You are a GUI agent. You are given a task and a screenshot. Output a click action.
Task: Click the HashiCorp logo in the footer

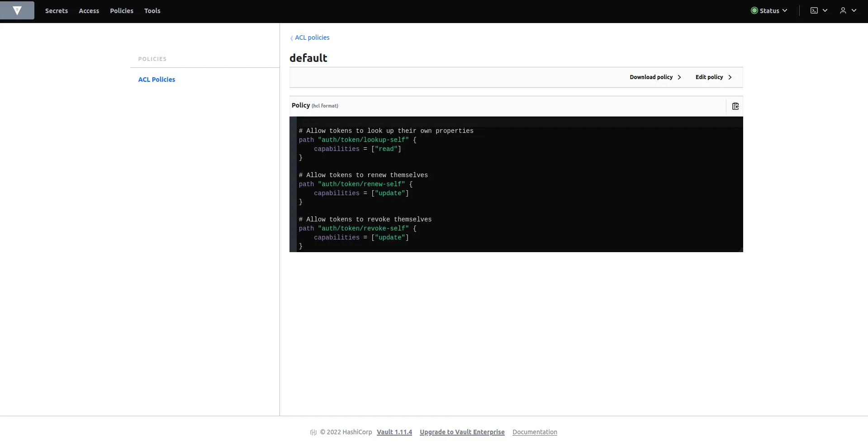point(313,432)
